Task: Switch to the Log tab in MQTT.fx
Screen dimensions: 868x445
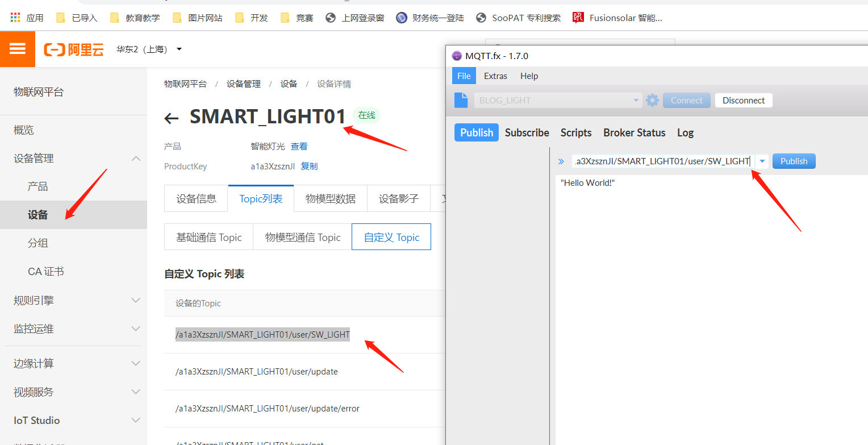Action: 685,132
